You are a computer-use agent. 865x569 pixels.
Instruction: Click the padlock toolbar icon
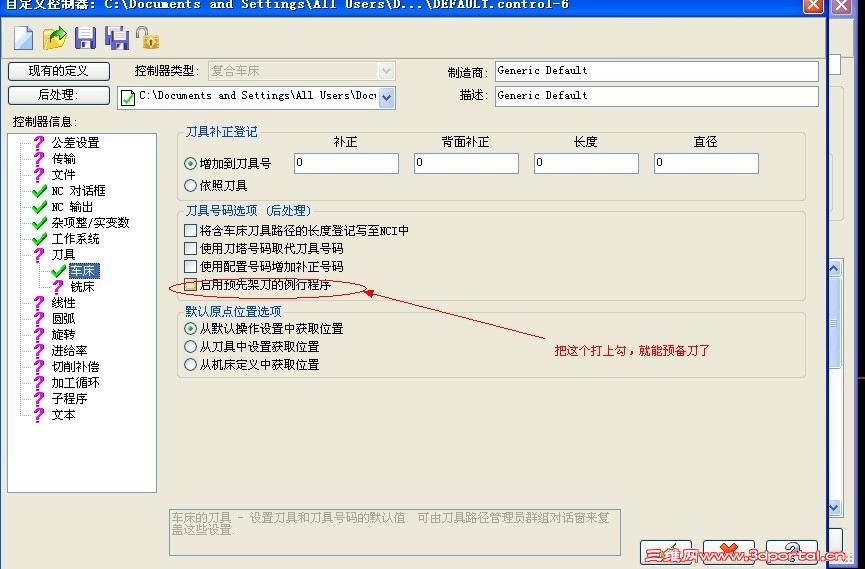pyautogui.click(x=147, y=38)
